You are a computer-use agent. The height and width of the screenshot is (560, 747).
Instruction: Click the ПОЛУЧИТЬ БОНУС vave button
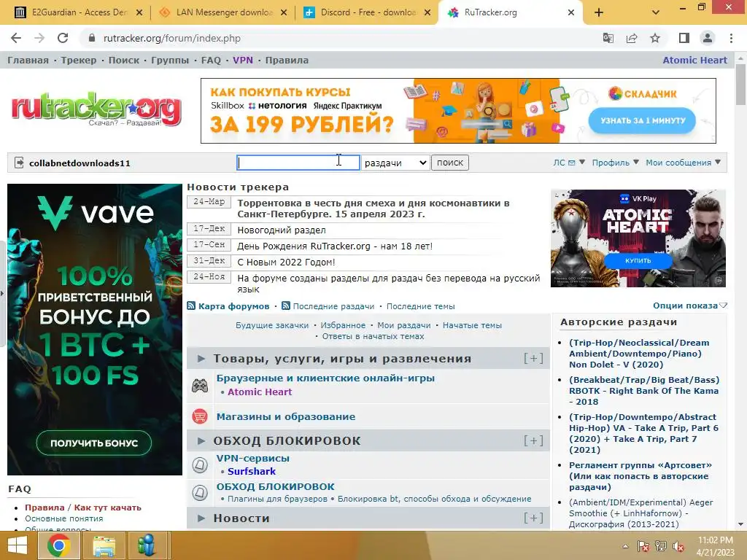(x=94, y=443)
